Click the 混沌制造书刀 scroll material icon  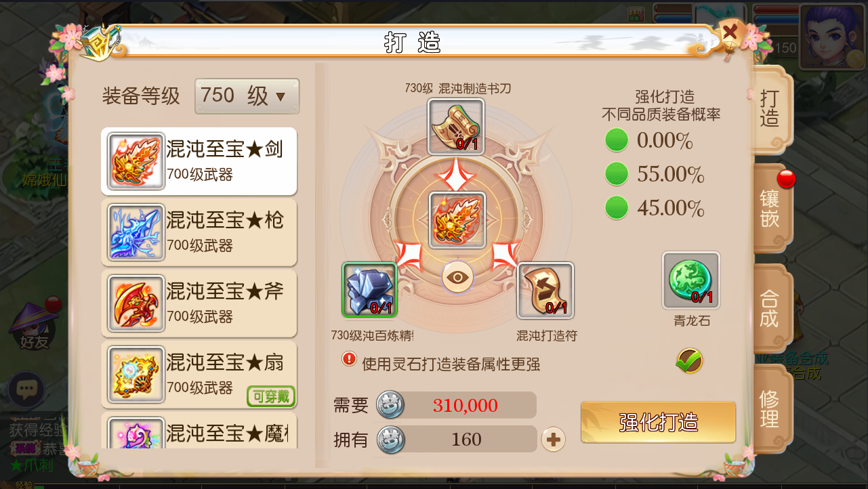click(456, 127)
